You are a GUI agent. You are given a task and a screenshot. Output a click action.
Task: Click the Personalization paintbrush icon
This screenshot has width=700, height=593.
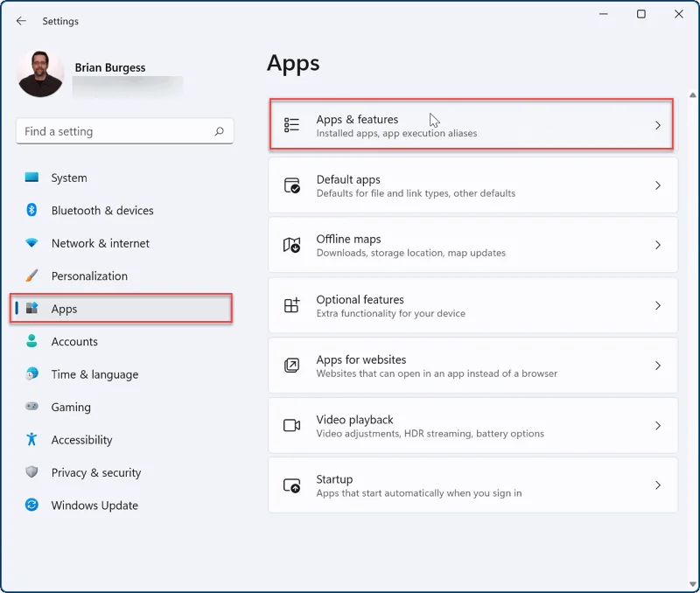(x=31, y=276)
